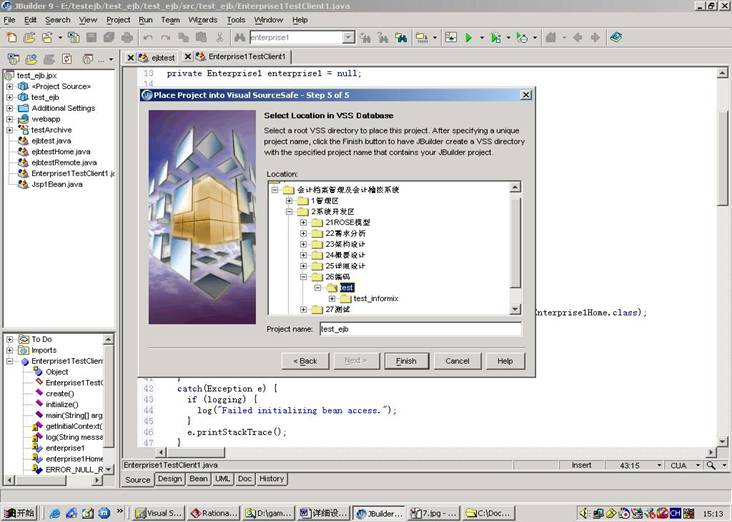This screenshot has height=522, width=732.
Task: Click the Add files to project icon
Action: pos(31,59)
